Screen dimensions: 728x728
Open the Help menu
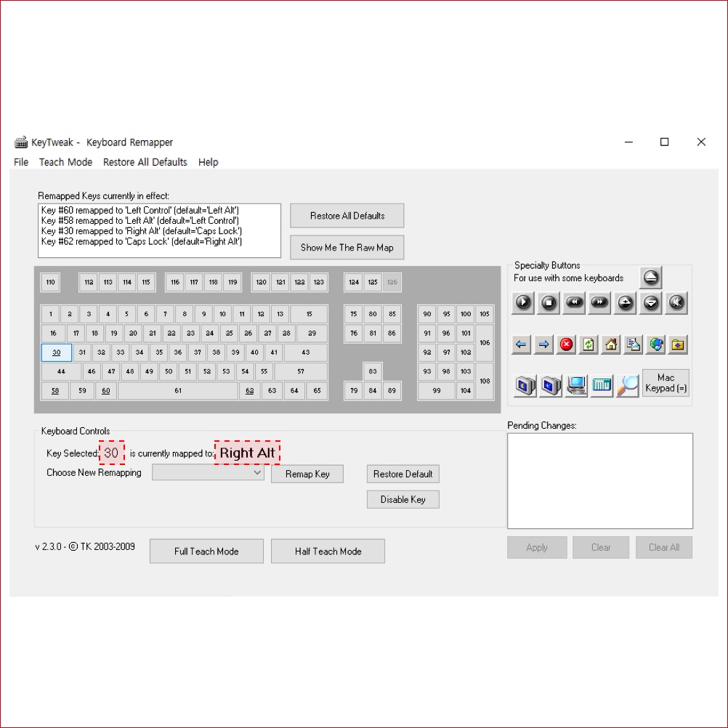coord(208,162)
